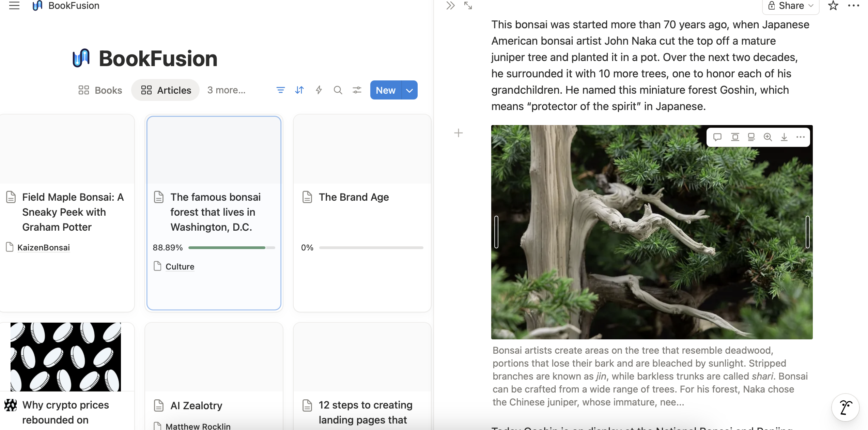Viewport: 868px width, 430px height.
Task: Collapse the side peek panel
Action: pyautogui.click(x=450, y=5)
